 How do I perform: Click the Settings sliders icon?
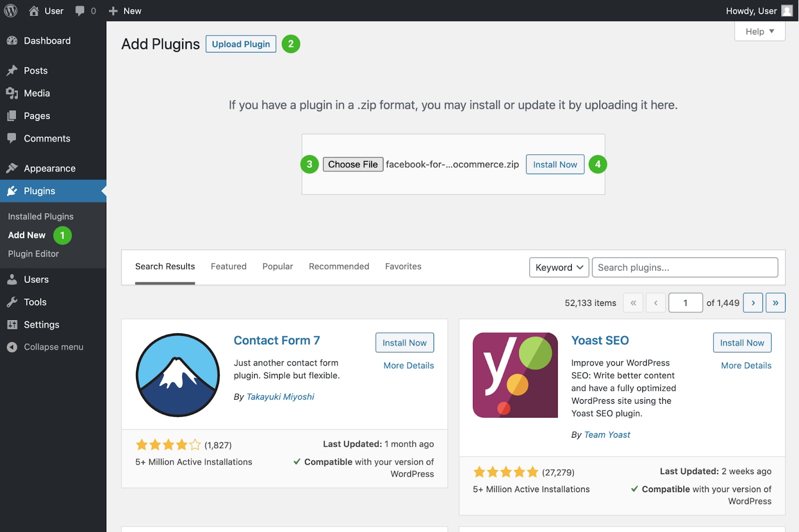[12, 324]
